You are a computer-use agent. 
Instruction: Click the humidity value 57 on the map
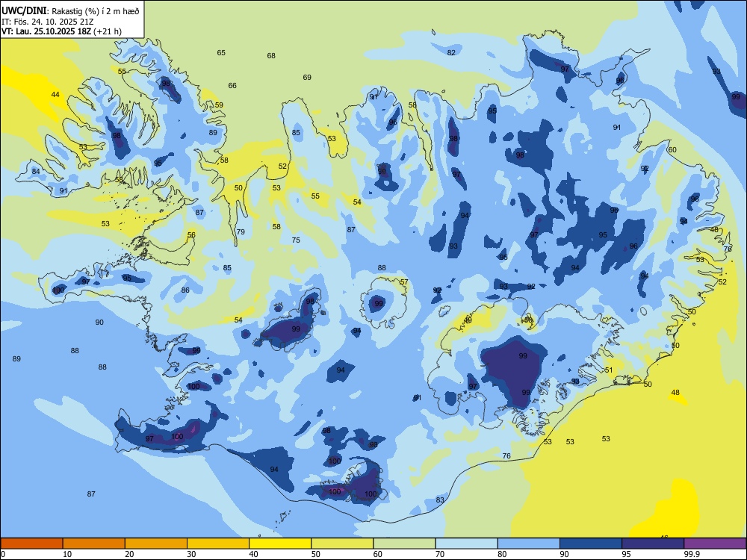404,282
